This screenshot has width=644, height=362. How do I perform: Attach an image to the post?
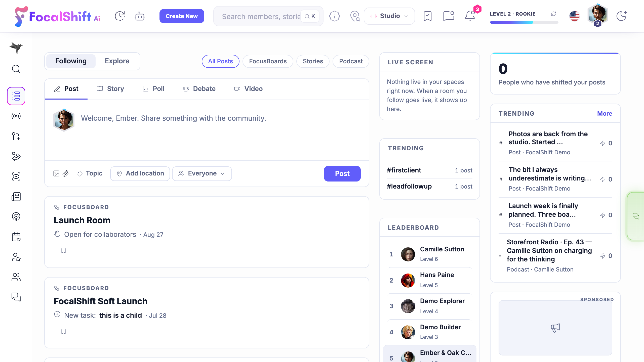pos(56,173)
